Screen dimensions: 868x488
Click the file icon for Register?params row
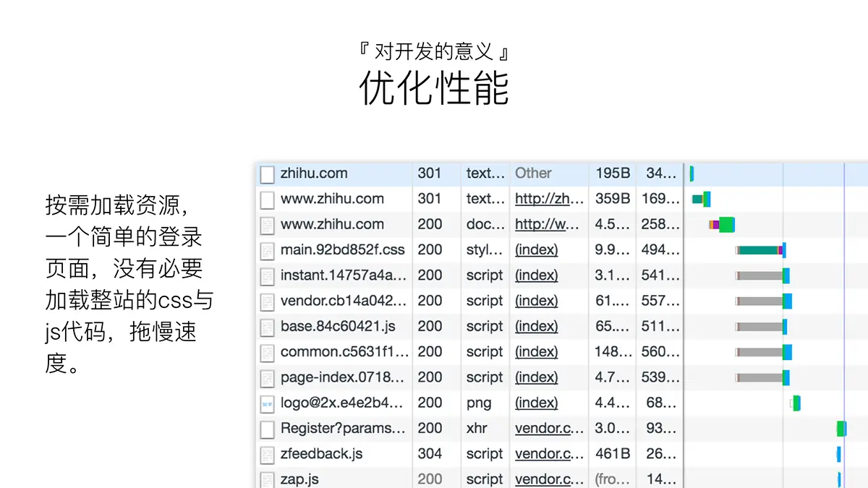pyautogui.click(x=268, y=429)
